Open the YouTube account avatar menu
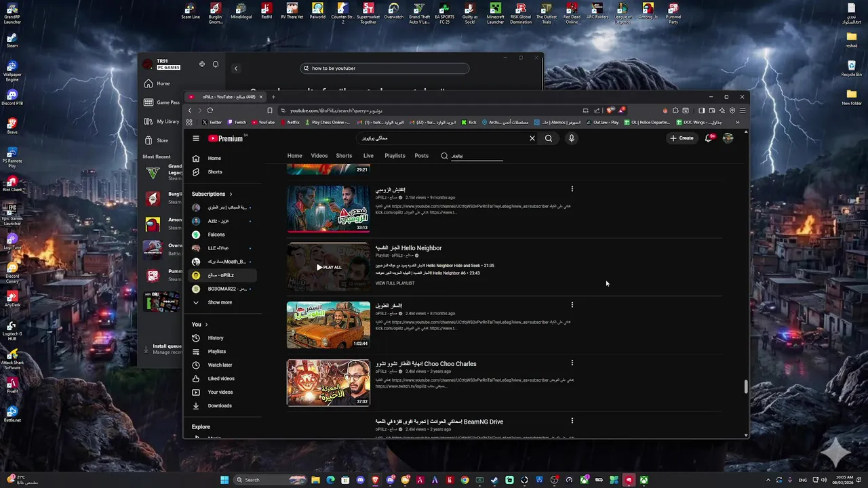 (728, 138)
